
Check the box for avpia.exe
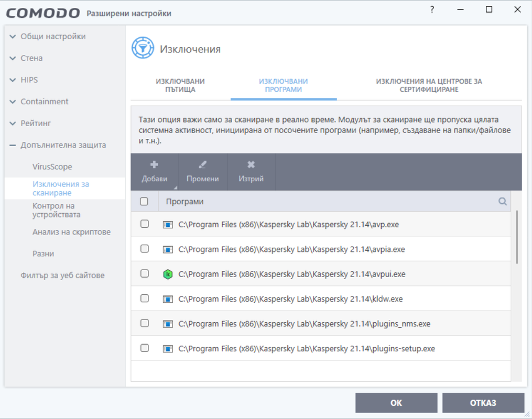pyautogui.click(x=145, y=248)
